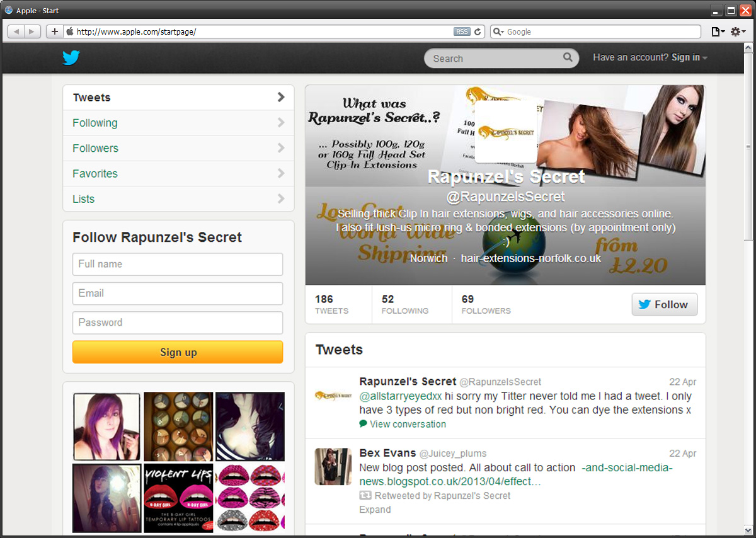The image size is (756, 538).
Task: Click the Twitter bird logo
Action: tap(71, 58)
